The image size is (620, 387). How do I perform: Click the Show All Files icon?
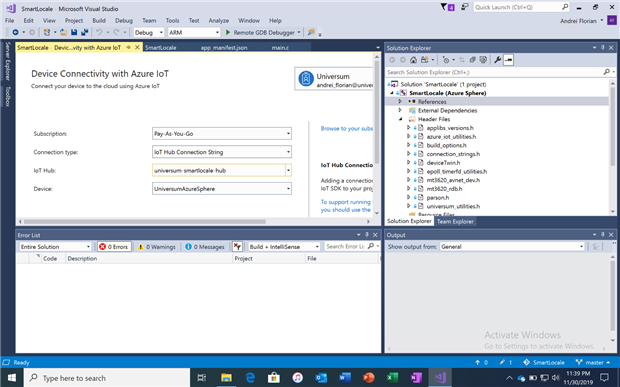point(483,60)
